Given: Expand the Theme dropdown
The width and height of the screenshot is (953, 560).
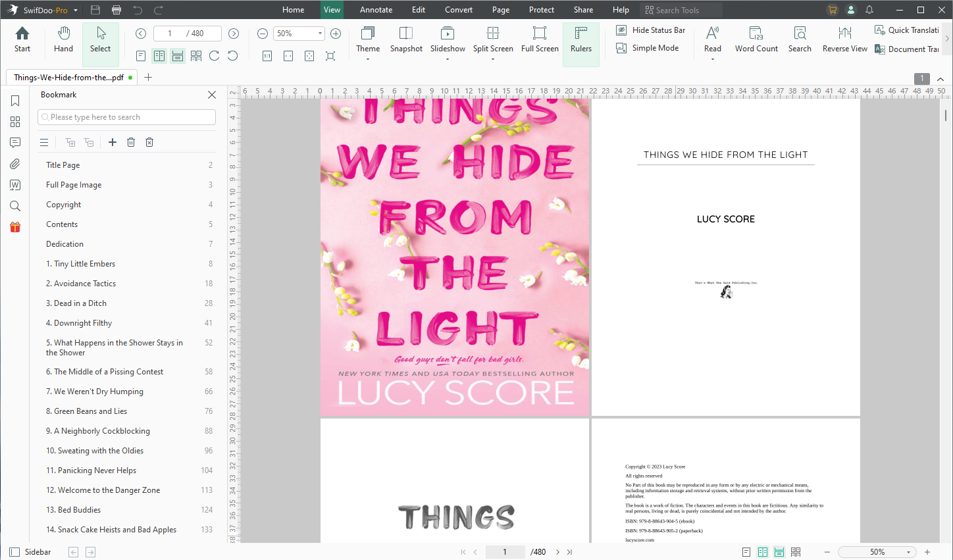Looking at the screenshot, I should click(368, 60).
